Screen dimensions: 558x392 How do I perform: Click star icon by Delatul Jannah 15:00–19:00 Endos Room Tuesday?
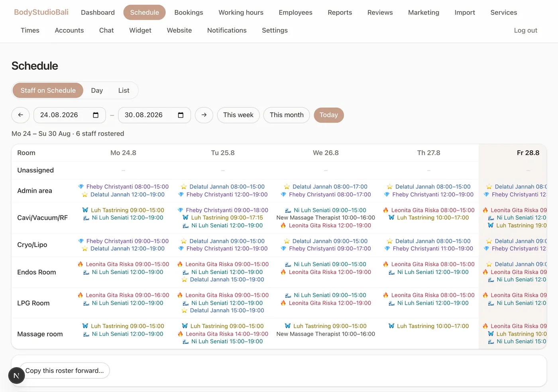point(185,280)
